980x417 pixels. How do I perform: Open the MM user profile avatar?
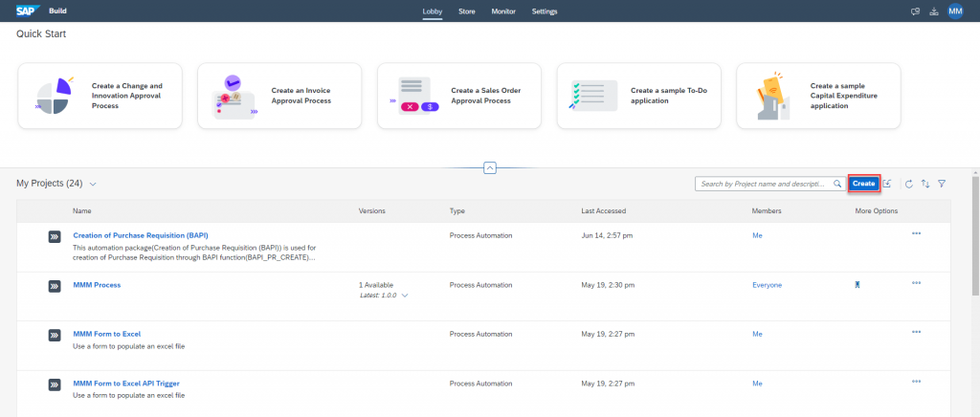[x=955, y=11]
